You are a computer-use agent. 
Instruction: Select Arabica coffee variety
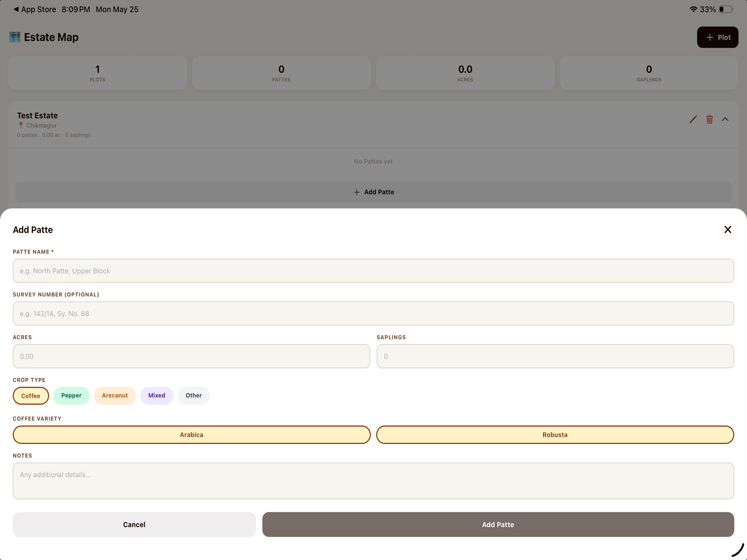tap(191, 435)
